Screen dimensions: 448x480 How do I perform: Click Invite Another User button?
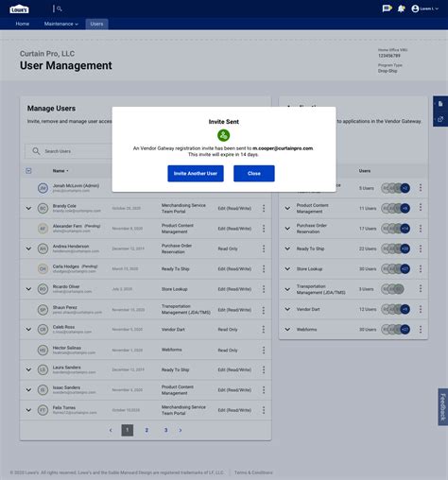click(x=196, y=174)
